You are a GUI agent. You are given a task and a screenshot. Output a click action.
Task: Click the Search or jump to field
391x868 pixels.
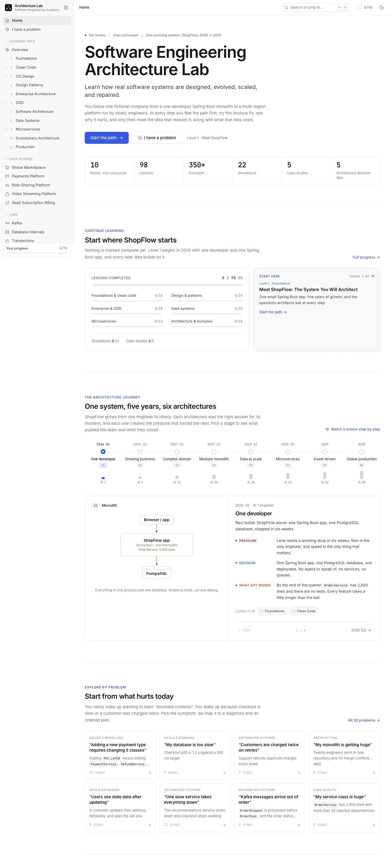pyautogui.click(x=316, y=7)
